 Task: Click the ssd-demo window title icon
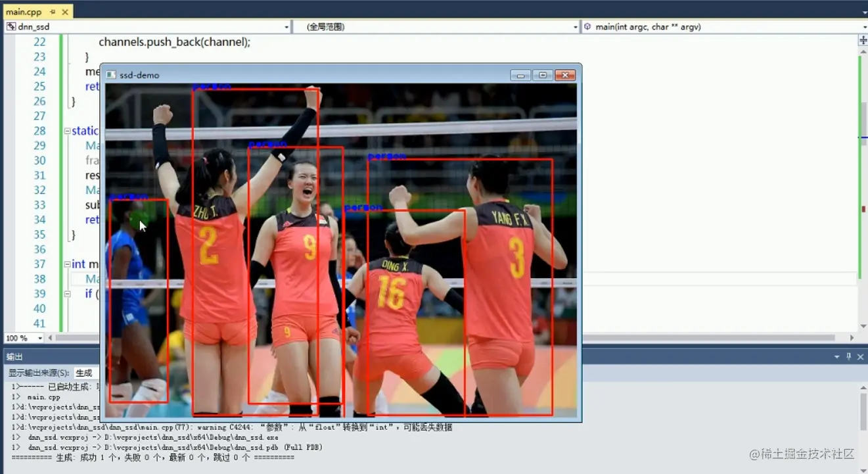point(111,75)
